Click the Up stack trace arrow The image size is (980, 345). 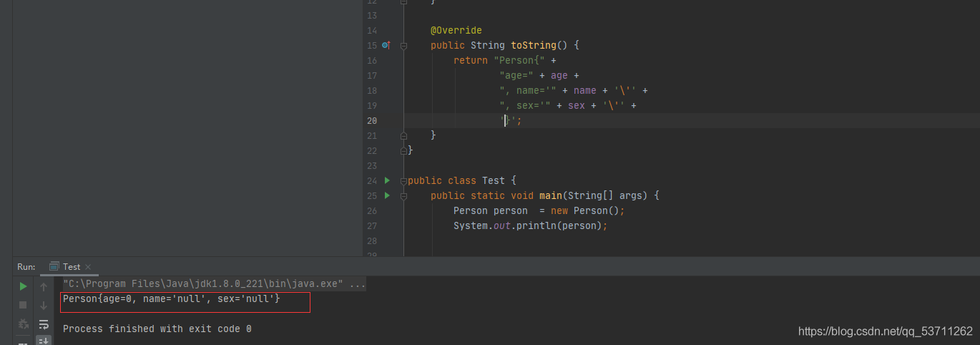pyautogui.click(x=44, y=286)
